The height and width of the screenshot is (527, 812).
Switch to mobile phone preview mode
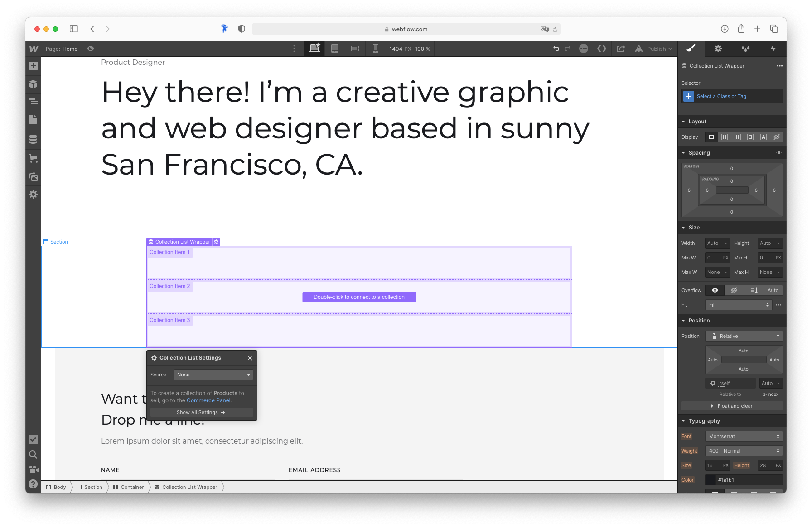[x=375, y=49]
